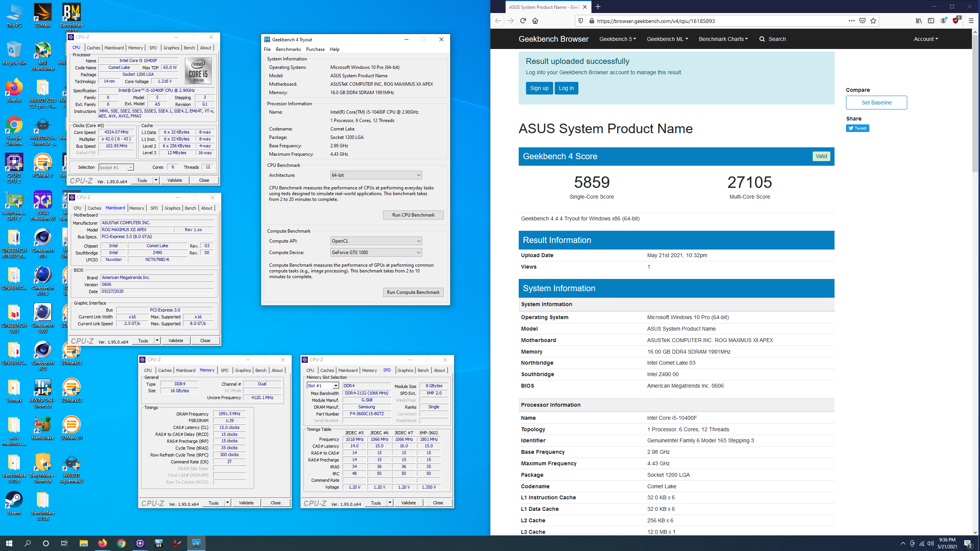The height and width of the screenshot is (551, 980).
Task: Open Architecture 64-bit dropdown in Geekbench
Action: (376, 175)
